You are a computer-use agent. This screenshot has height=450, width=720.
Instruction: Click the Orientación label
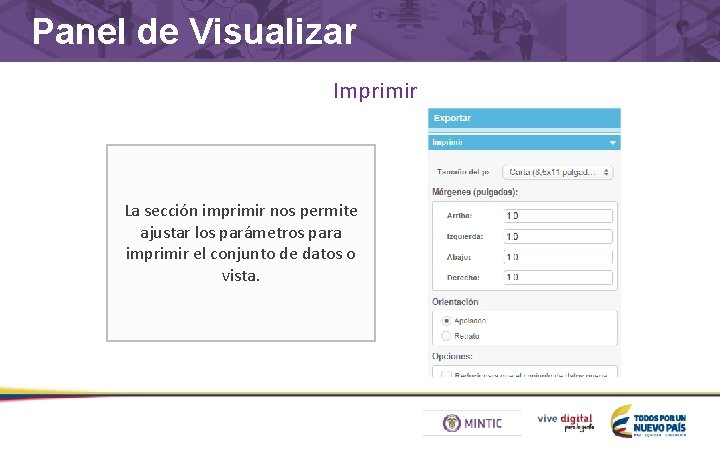[455, 302]
